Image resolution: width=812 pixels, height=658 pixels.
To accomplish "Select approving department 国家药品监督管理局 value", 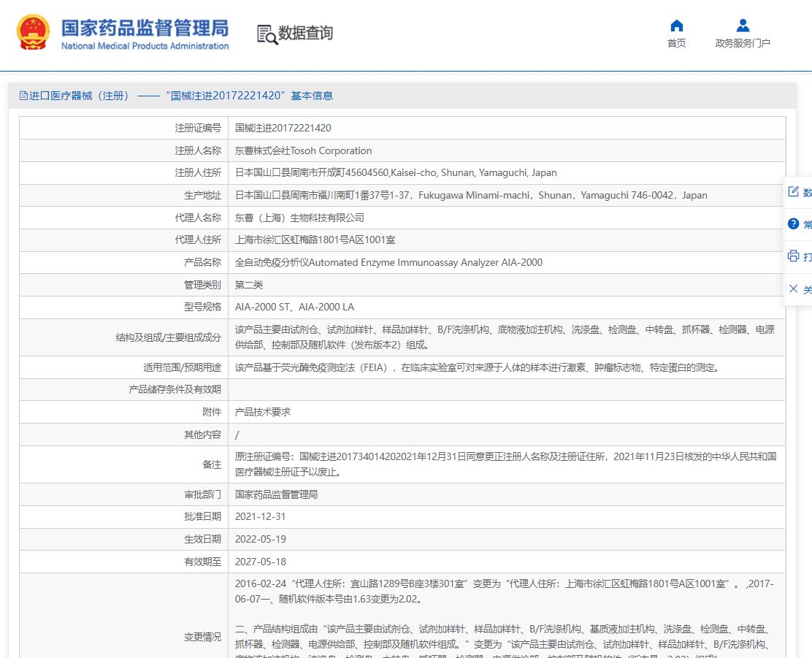I will pyautogui.click(x=277, y=494).
